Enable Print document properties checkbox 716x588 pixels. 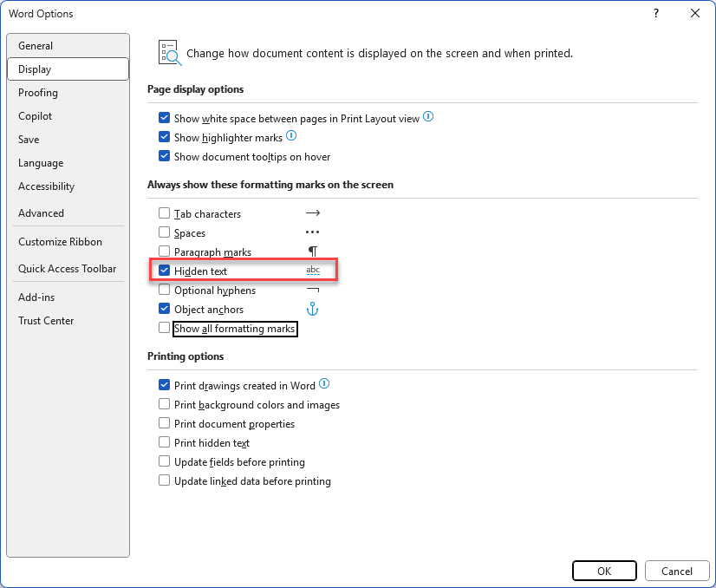pos(165,423)
